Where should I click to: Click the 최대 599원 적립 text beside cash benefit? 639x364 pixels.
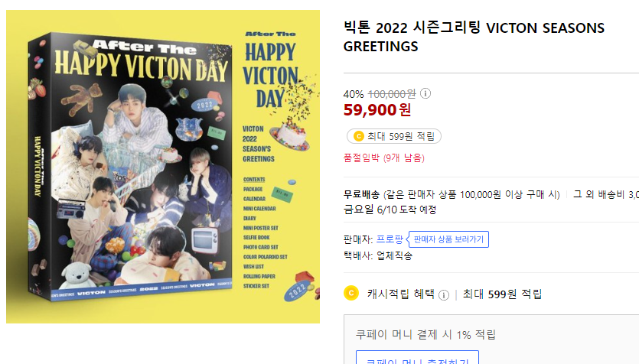click(x=502, y=294)
